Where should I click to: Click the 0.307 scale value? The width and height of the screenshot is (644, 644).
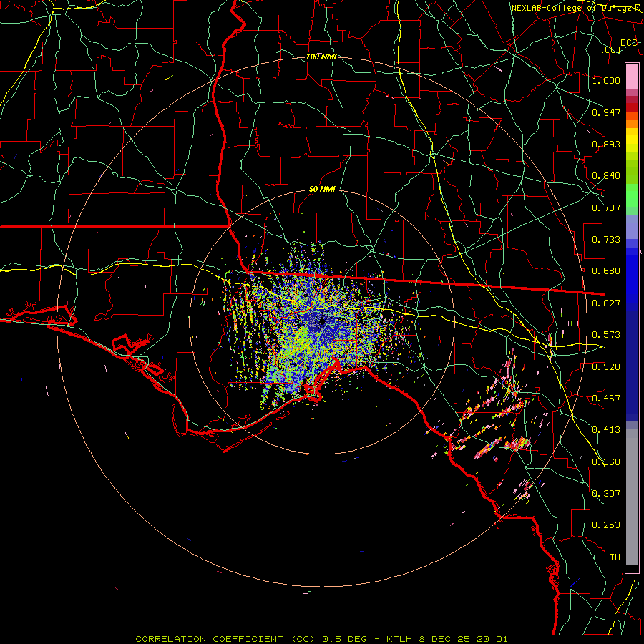point(606,494)
